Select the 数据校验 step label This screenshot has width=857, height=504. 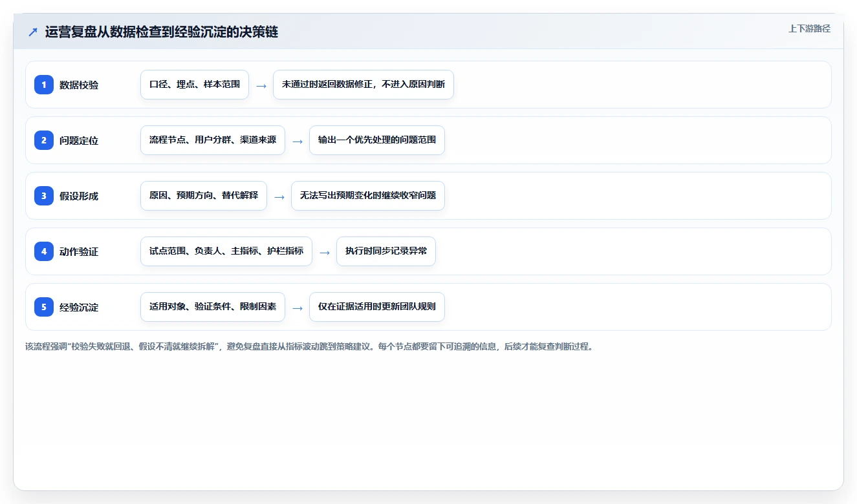click(x=79, y=85)
